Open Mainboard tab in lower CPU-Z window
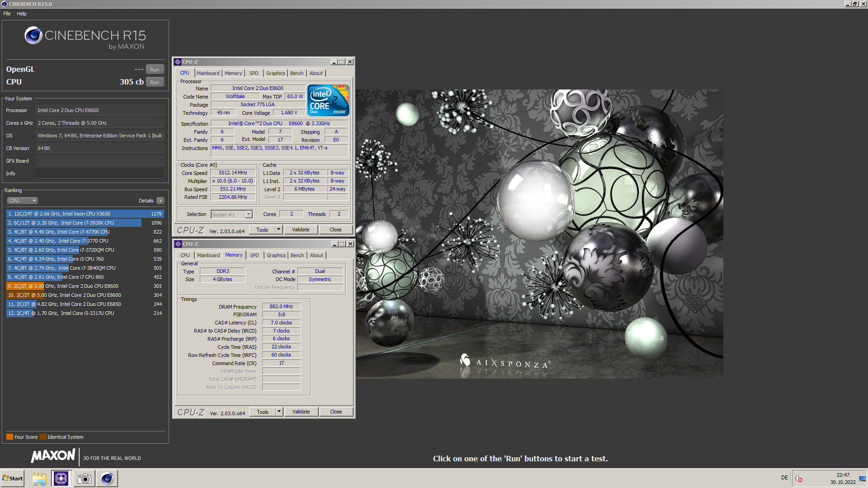 tap(208, 255)
